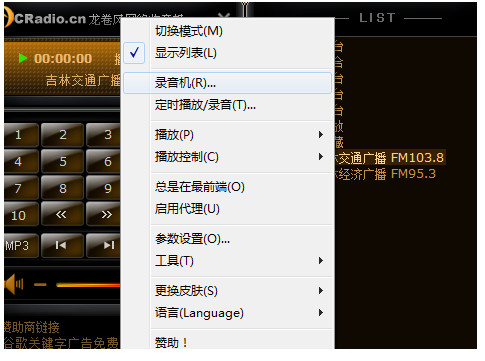The width and height of the screenshot is (485, 361).
Task: Click the green play indicator icon
Action: tap(23, 58)
